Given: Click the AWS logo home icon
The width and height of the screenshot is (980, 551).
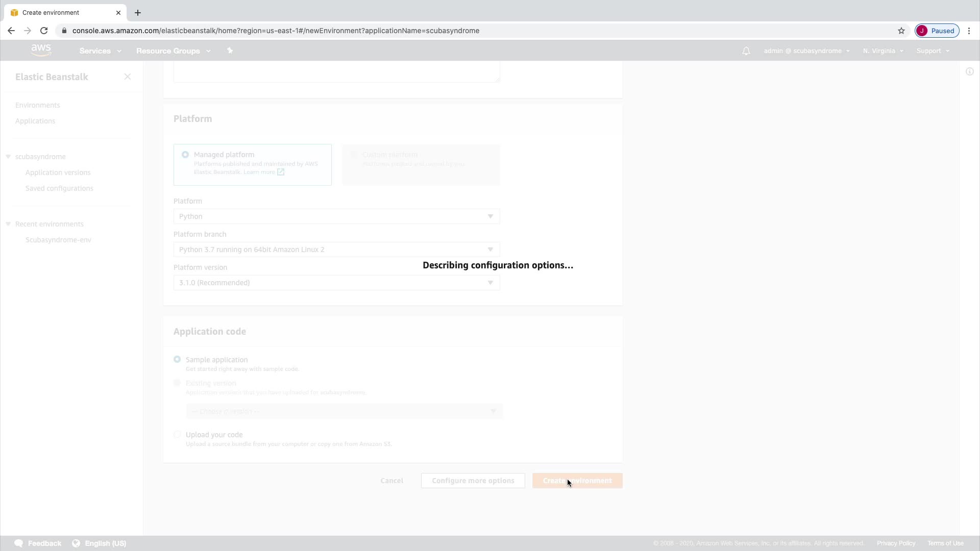Looking at the screenshot, I should coord(41,50).
